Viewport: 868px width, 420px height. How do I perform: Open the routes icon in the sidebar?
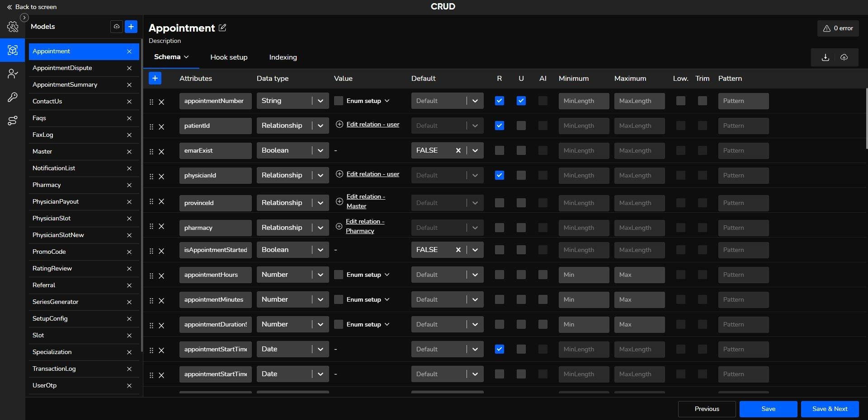pyautogui.click(x=13, y=121)
